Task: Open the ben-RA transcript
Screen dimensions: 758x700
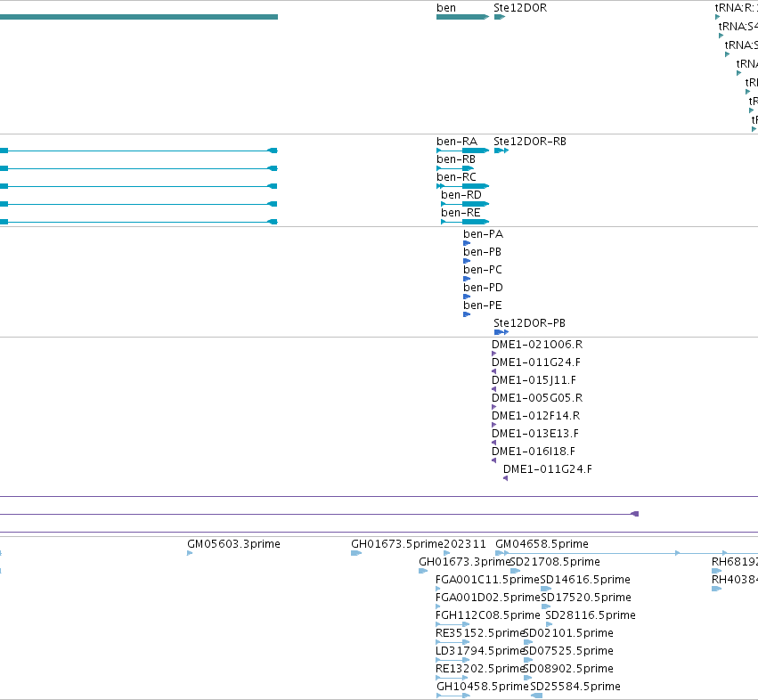Action: pyautogui.click(x=462, y=151)
